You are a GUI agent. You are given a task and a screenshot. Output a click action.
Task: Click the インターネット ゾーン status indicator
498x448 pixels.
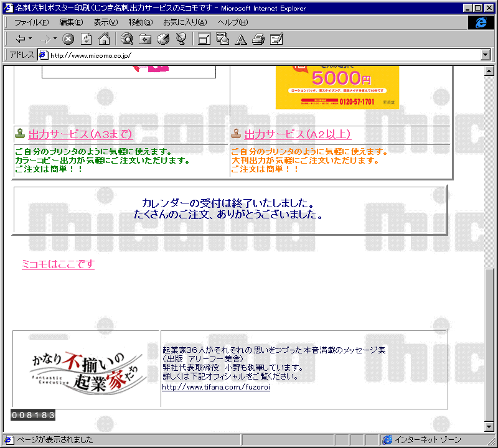[422, 440]
